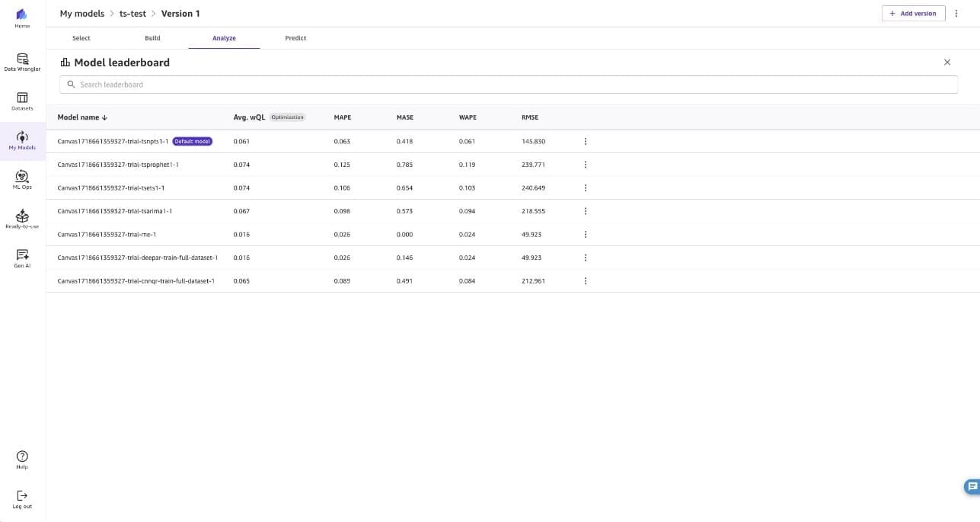Switch to the Predict tab
The height and width of the screenshot is (522, 980).
[x=295, y=38]
